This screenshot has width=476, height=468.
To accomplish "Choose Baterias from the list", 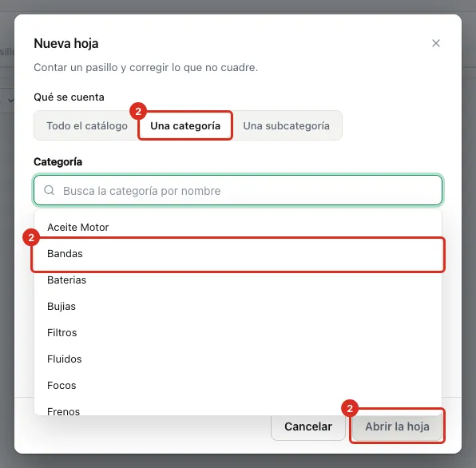I will 238,280.
